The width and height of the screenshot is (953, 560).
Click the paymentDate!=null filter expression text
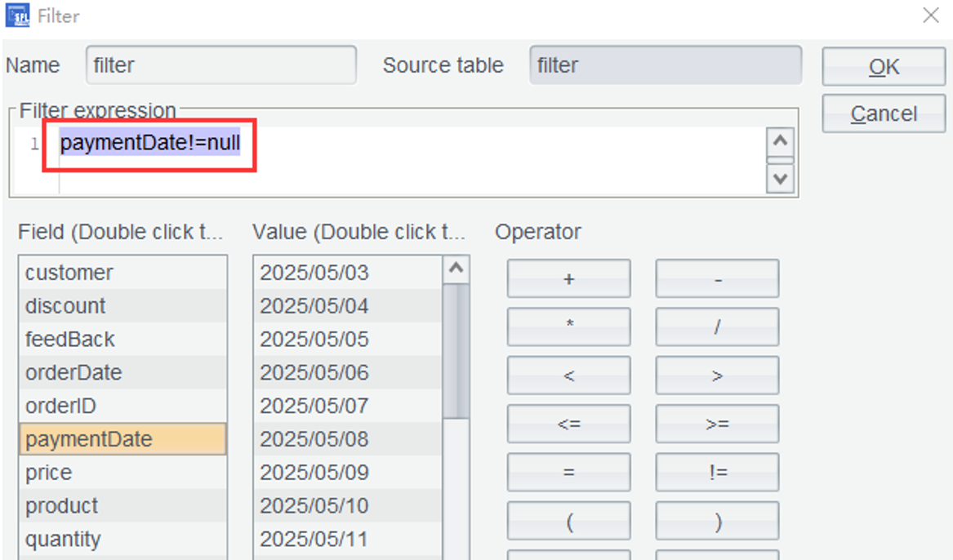click(149, 144)
